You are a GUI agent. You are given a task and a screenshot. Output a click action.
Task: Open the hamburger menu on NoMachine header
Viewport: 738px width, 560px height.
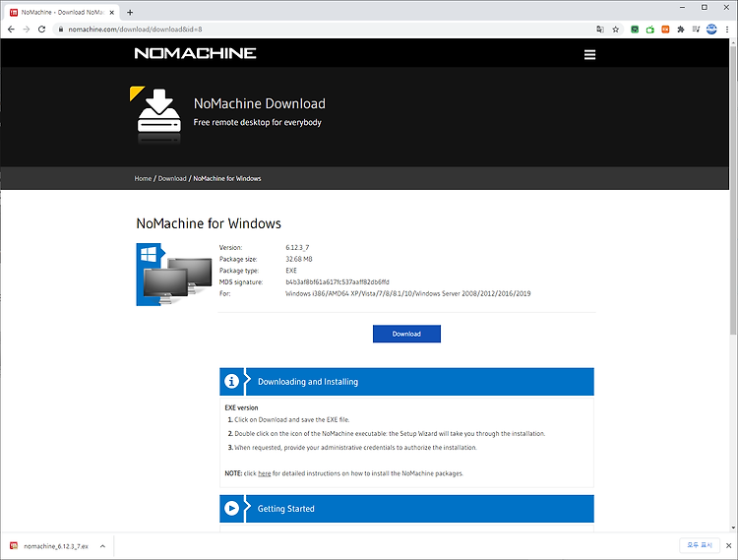tap(589, 54)
